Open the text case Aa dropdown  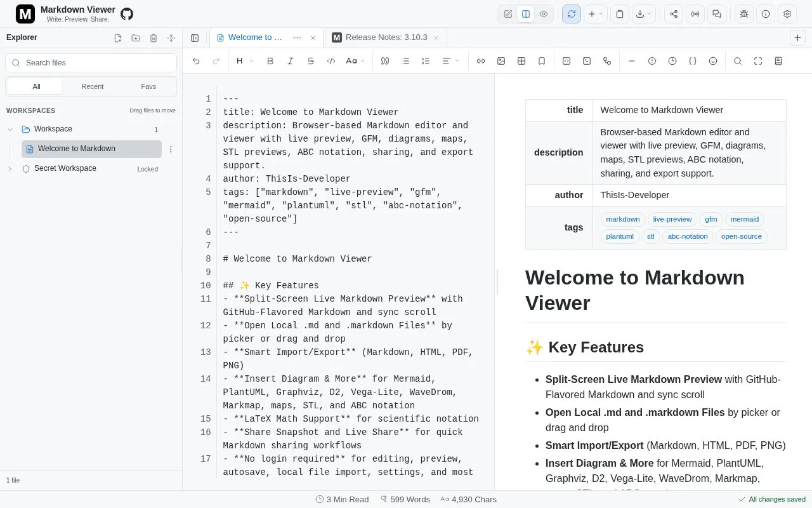pyautogui.click(x=355, y=61)
